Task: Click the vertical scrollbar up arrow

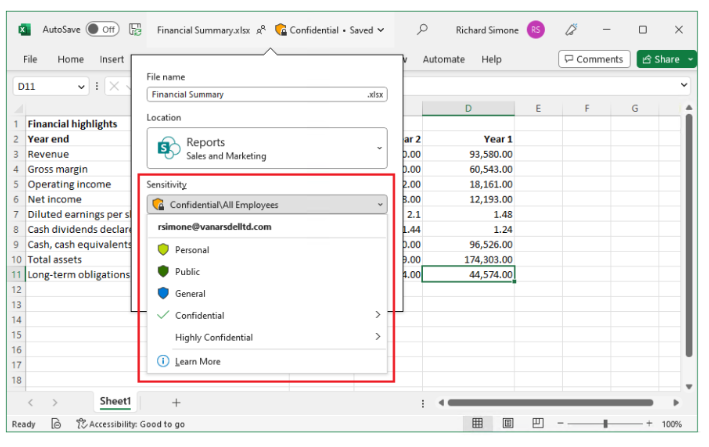Action: (689, 108)
